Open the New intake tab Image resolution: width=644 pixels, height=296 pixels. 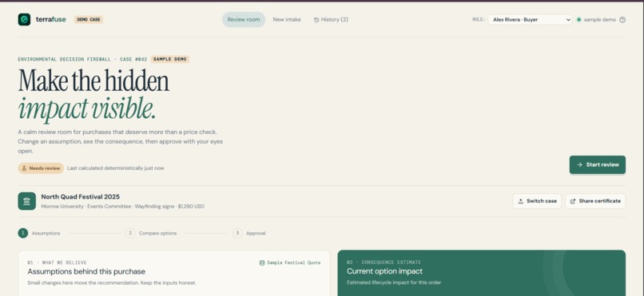(x=287, y=20)
